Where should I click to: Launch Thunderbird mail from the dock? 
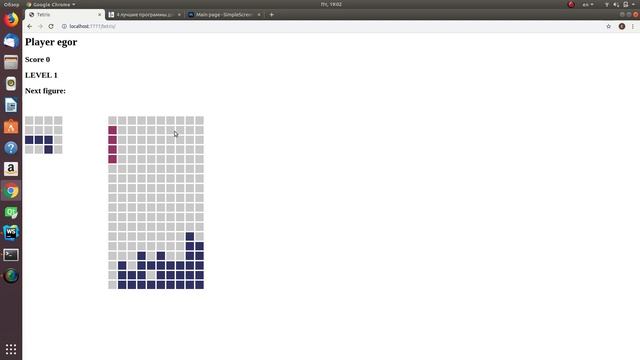coord(11,41)
